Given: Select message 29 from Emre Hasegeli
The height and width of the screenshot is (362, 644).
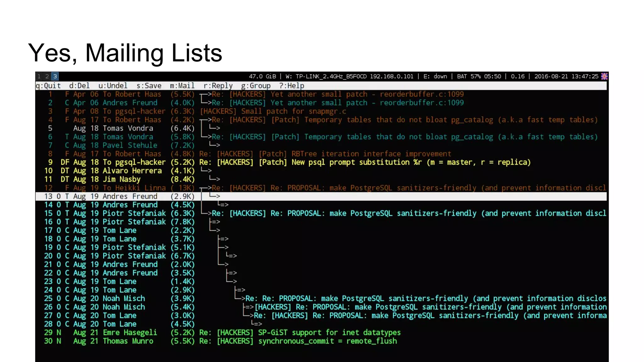Looking at the screenshot, I should [130, 332].
